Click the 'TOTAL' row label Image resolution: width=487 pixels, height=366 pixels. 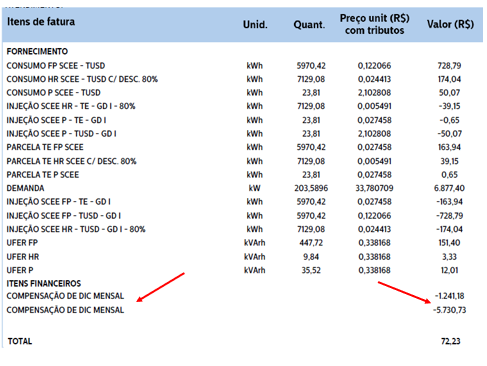(x=20, y=341)
